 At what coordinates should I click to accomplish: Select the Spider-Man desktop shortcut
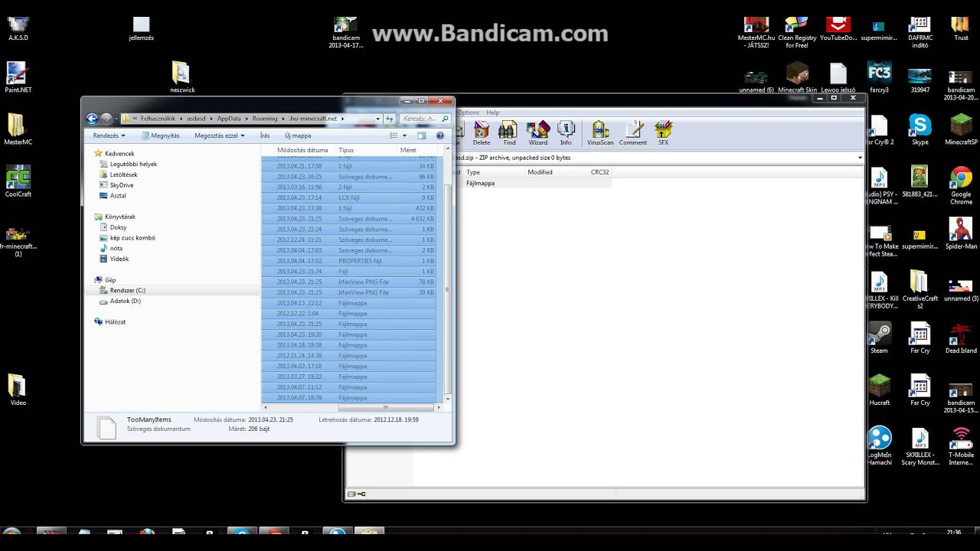(x=961, y=234)
